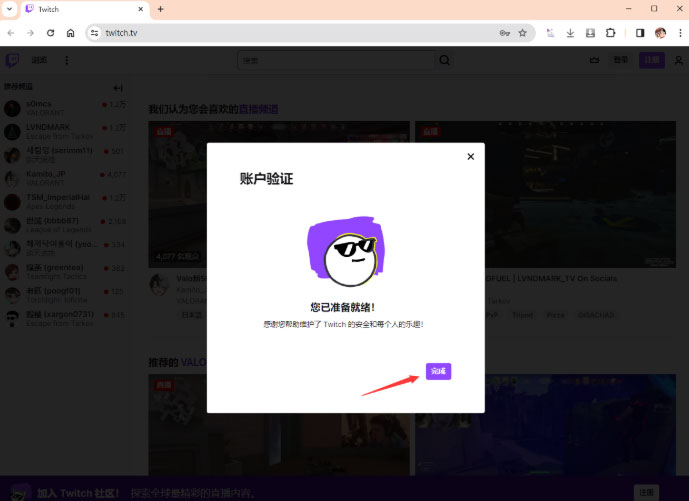Viewport: 689px width, 501px height.
Task: Open the greentea channel in the sidebar
Action: coord(65,272)
